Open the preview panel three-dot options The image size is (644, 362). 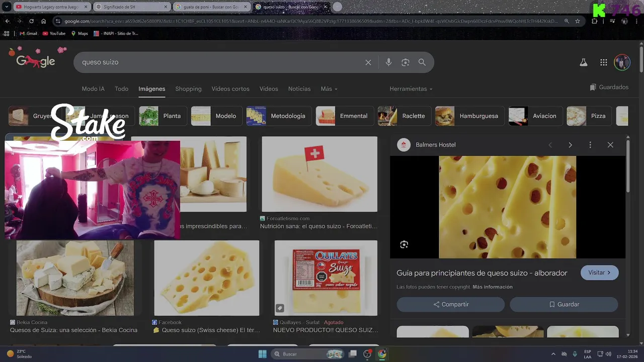(590, 145)
